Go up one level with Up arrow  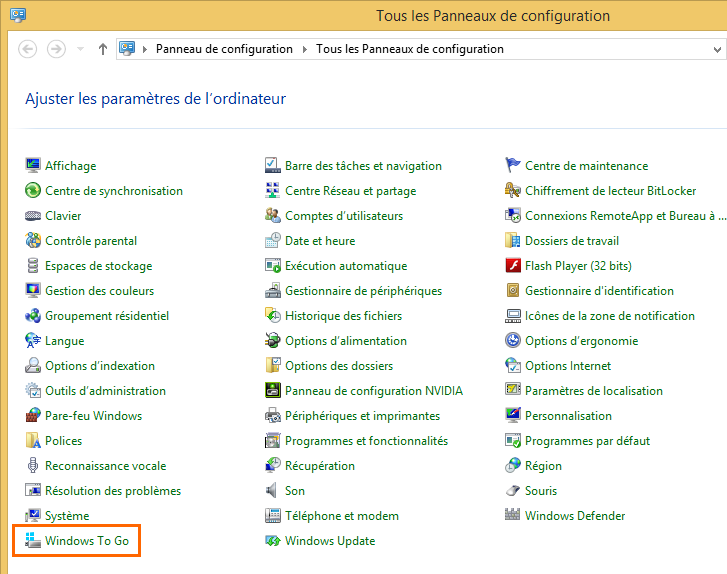click(103, 49)
